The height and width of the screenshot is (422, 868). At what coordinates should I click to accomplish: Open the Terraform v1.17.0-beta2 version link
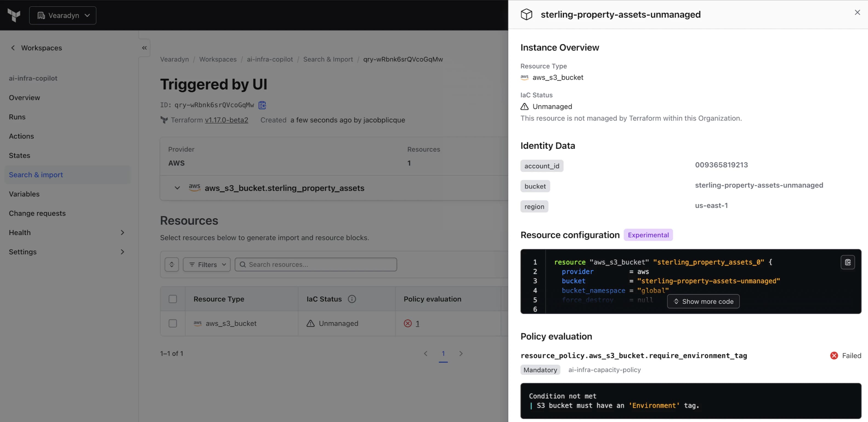click(226, 120)
